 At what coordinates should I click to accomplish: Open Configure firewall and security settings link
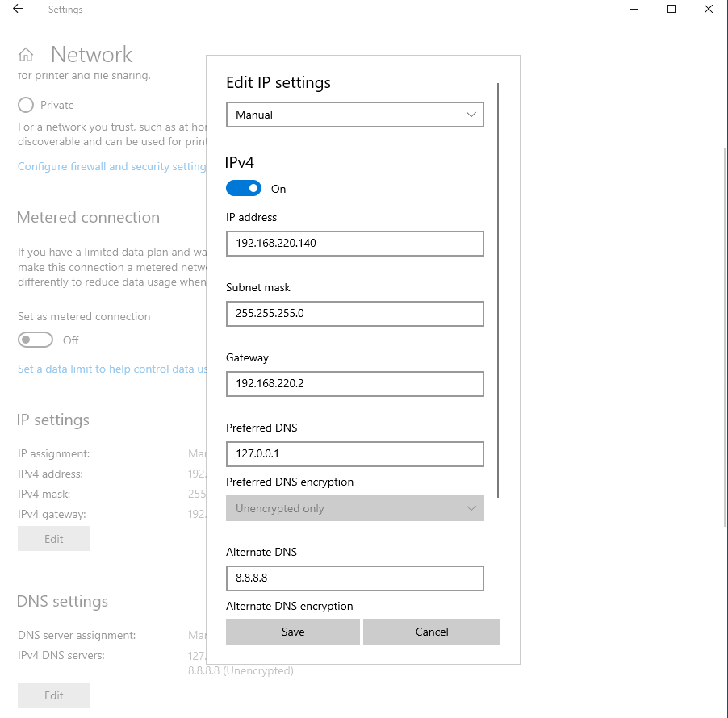pos(112,166)
